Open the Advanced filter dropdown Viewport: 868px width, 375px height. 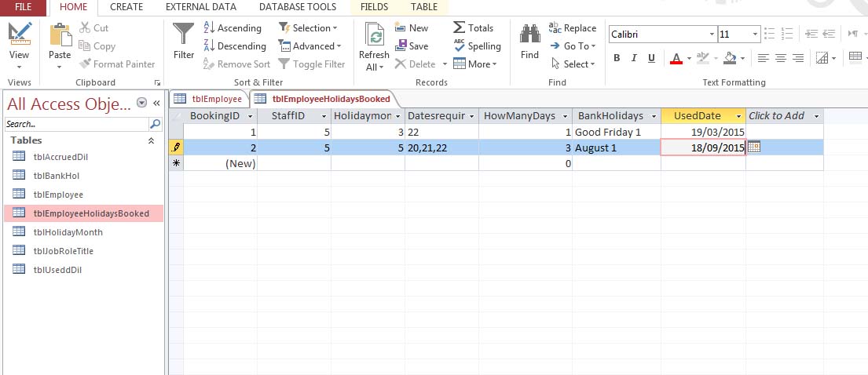[309, 46]
